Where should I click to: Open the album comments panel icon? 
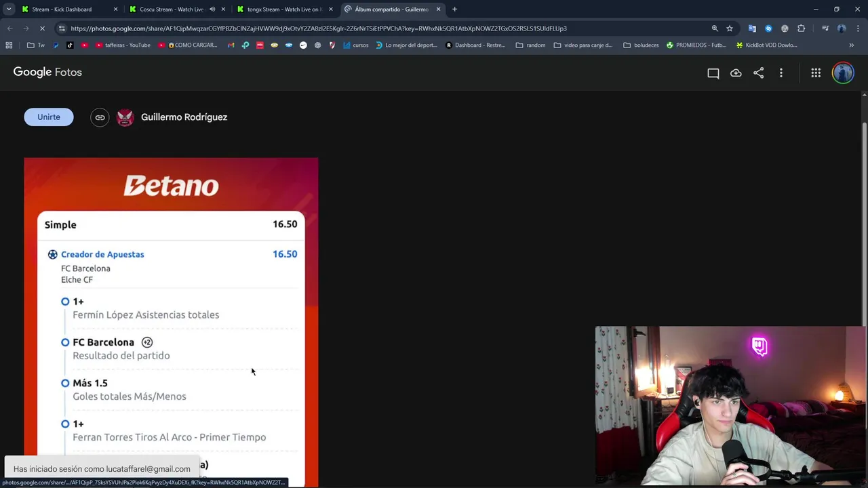[713, 73]
